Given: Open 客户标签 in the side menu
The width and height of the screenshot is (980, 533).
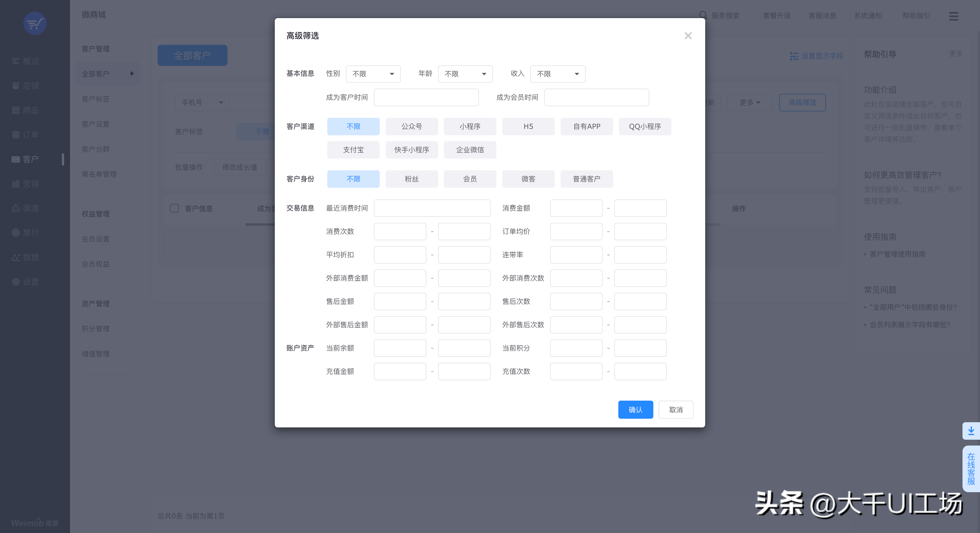Looking at the screenshot, I should pyautogui.click(x=95, y=99).
